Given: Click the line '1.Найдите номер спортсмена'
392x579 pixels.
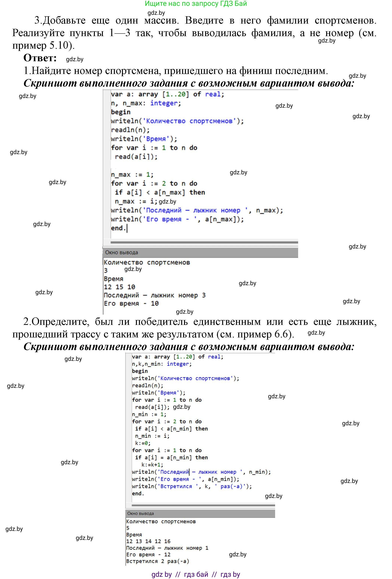Looking at the screenshot, I should click(176, 71).
